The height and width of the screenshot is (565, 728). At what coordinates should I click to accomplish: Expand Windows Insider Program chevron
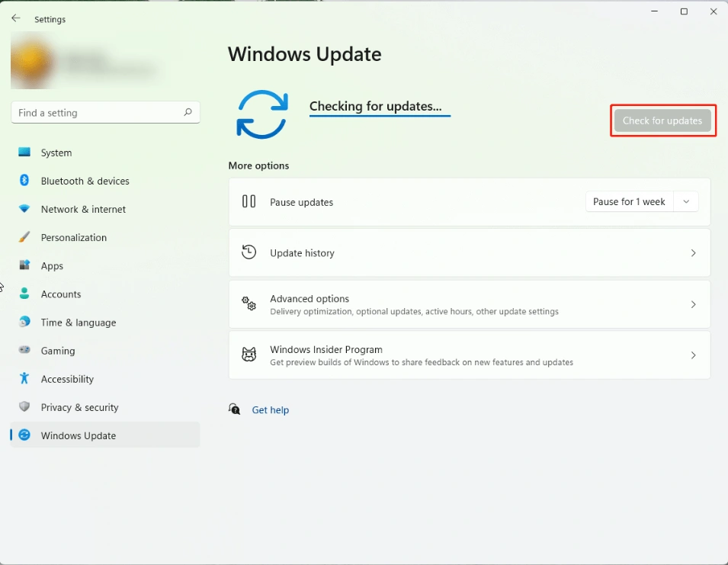click(692, 355)
